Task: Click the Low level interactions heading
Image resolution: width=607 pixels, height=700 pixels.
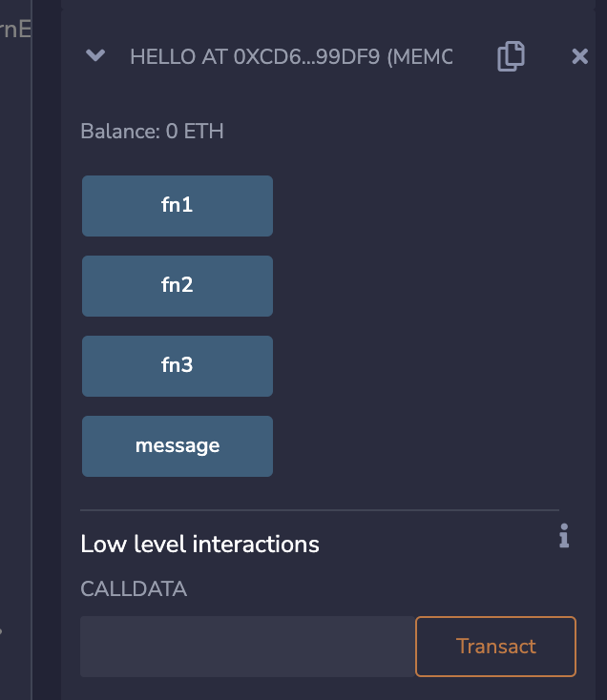Action: (x=199, y=545)
